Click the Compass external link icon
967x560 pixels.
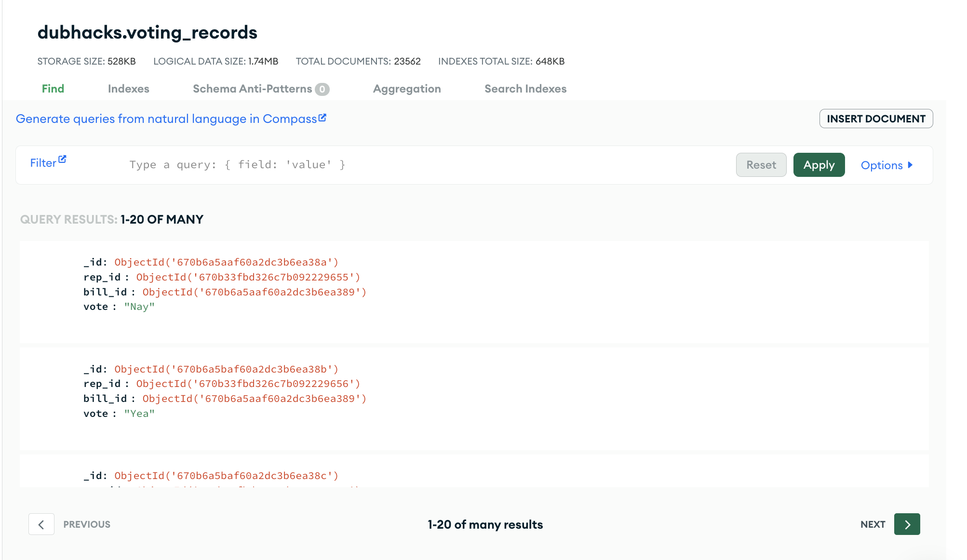click(x=322, y=118)
